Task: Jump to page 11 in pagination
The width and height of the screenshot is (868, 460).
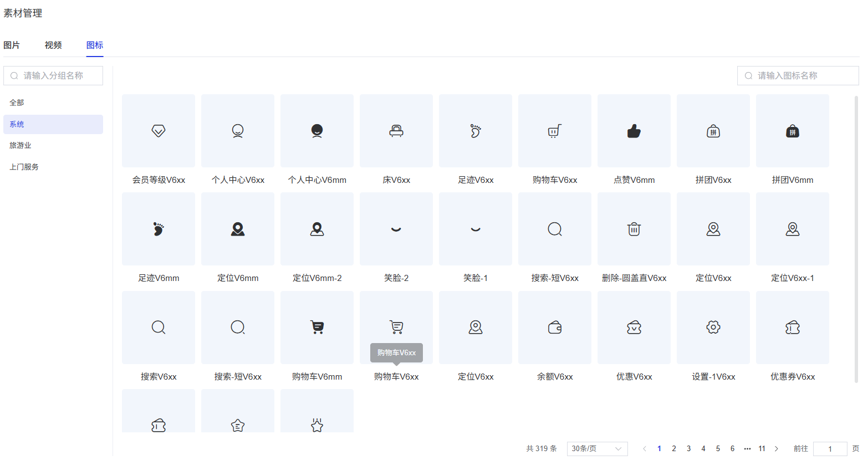Action: tap(762, 448)
